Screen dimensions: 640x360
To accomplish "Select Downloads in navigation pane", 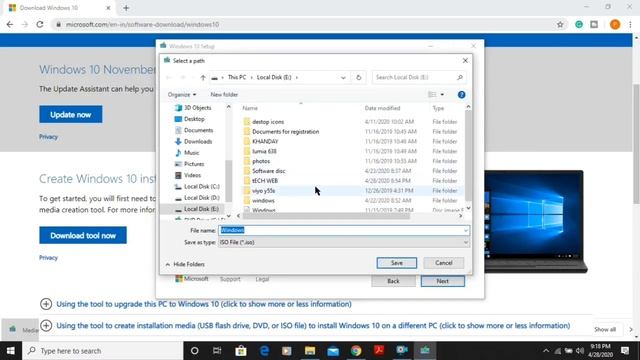I will pos(198,142).
